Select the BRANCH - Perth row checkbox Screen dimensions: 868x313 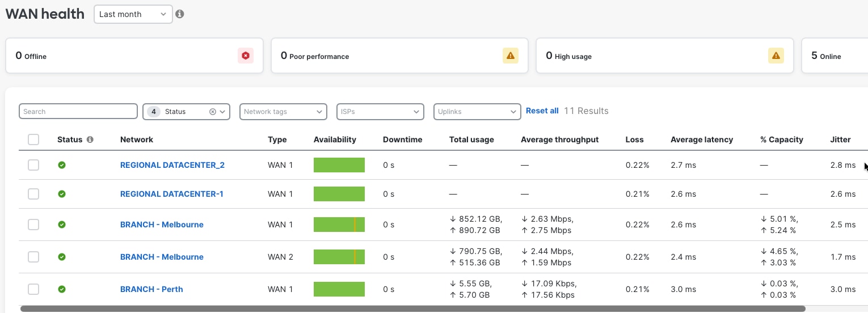click(33, 289)
